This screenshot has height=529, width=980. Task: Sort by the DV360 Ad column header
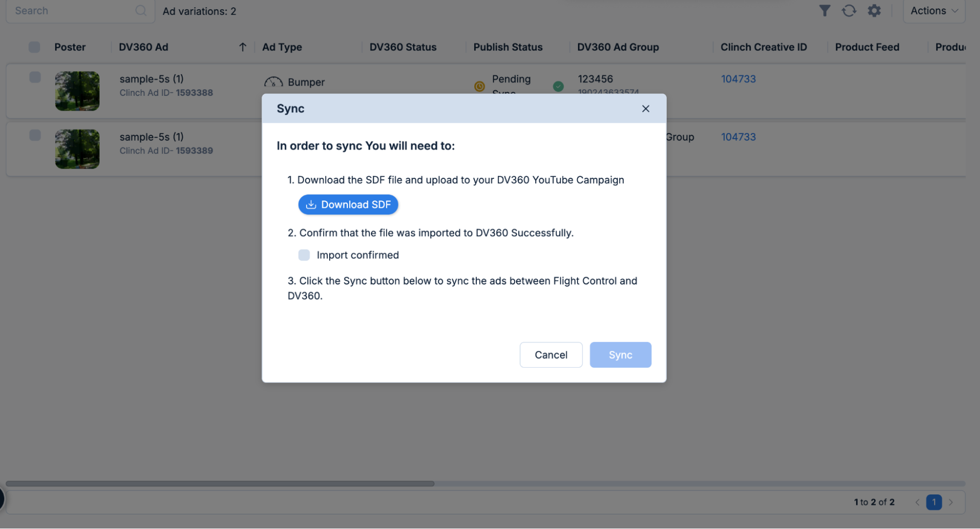(143, 47)
